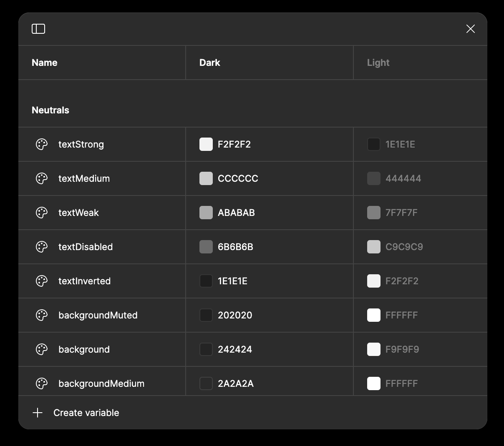Viewport: 504px width, 446px height.
Task: Click the palette icon for backgroundMedium
Action: (x=42, y=383)
